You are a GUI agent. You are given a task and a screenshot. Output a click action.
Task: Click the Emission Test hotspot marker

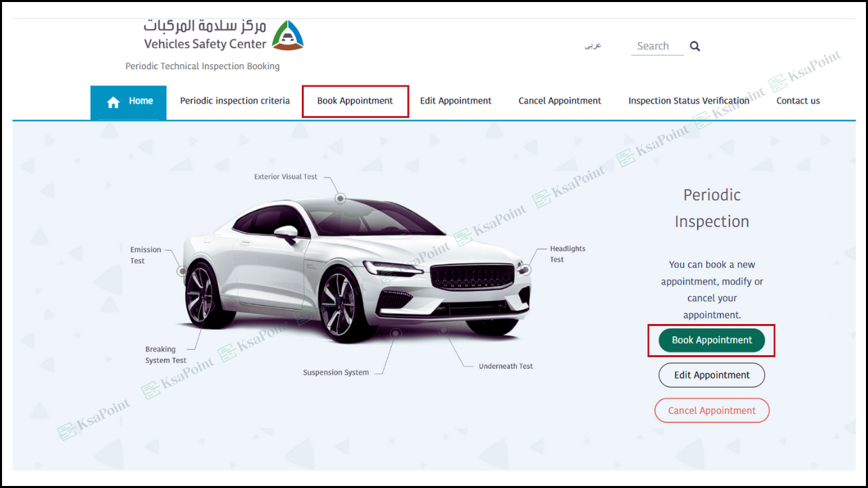point(182,271)
